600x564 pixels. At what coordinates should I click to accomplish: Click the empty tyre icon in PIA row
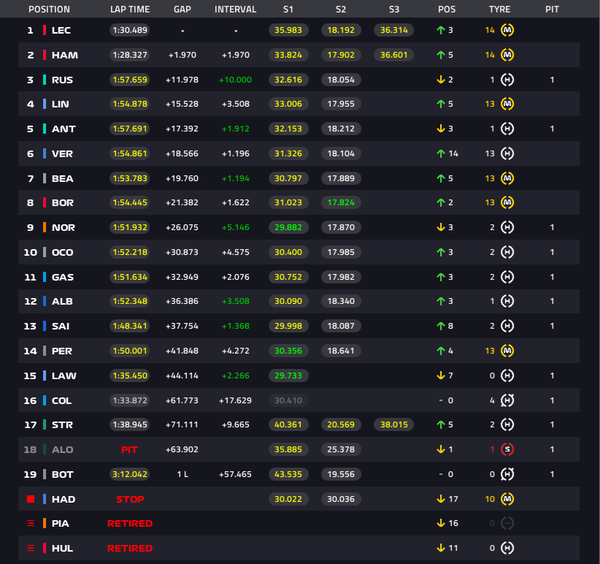coord(507,523)
